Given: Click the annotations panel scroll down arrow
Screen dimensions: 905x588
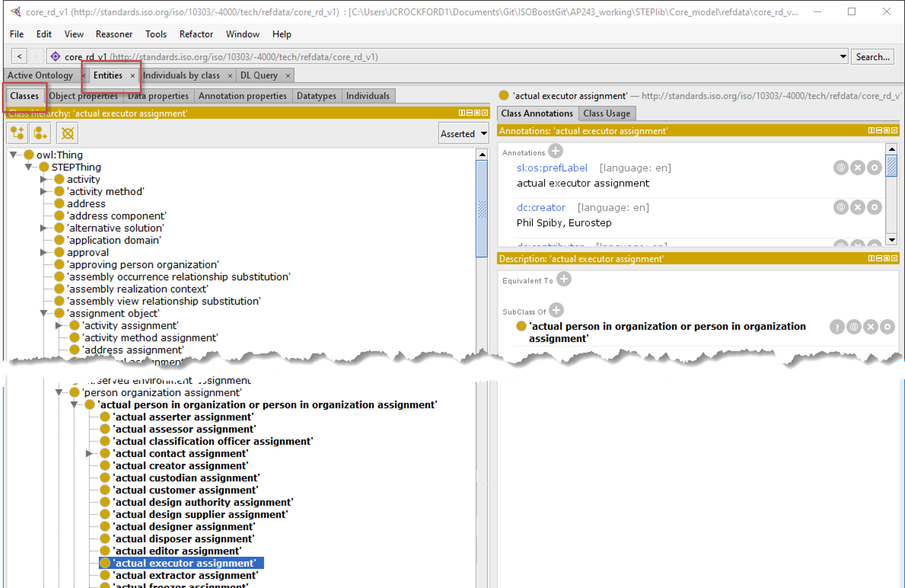Looking at the screenshot, I should point(891,240).
